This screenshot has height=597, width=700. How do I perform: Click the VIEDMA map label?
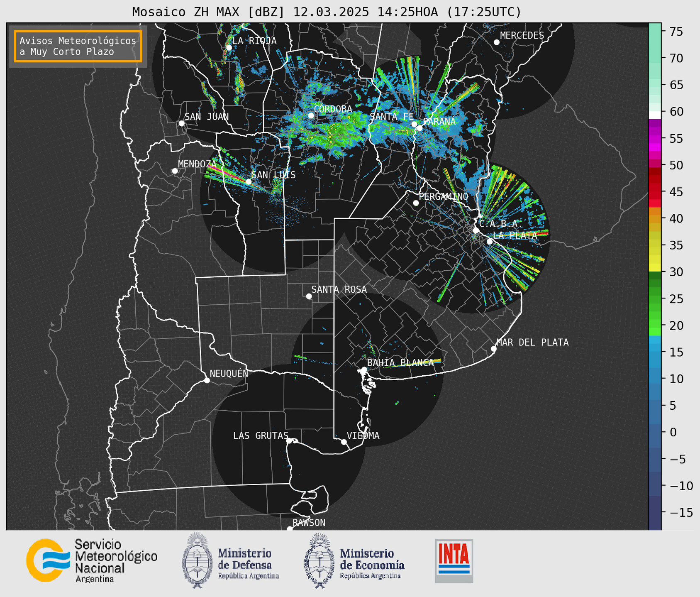pyautogui.click(x=363, y=436)
